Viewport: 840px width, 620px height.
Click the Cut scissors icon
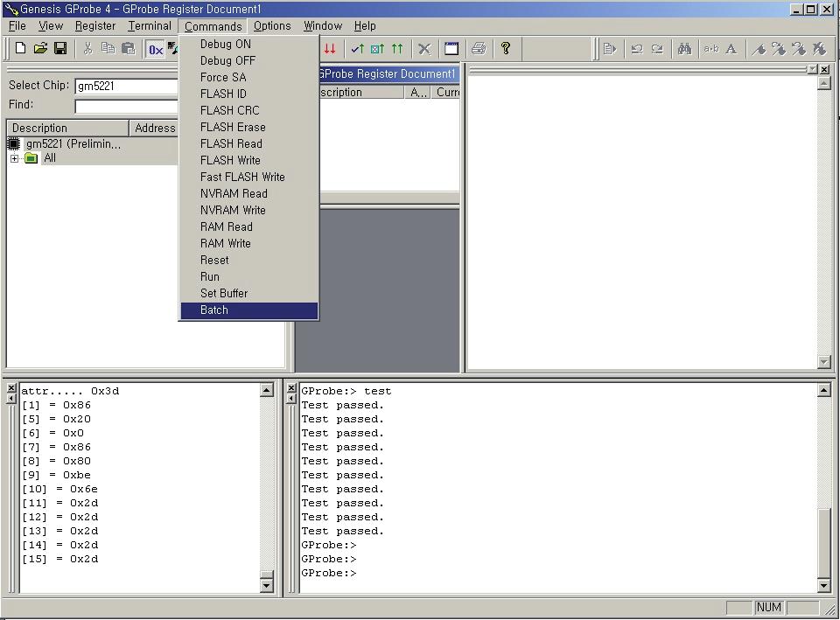pos(87,49)
